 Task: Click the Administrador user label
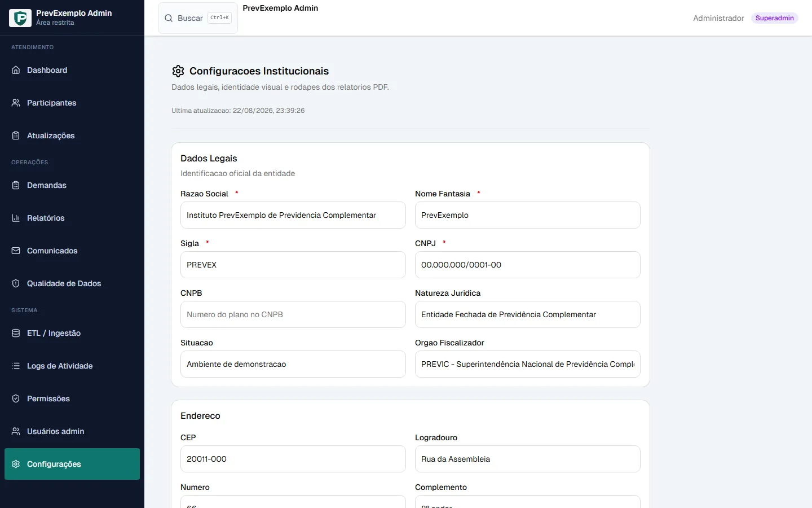pos(718,18)
